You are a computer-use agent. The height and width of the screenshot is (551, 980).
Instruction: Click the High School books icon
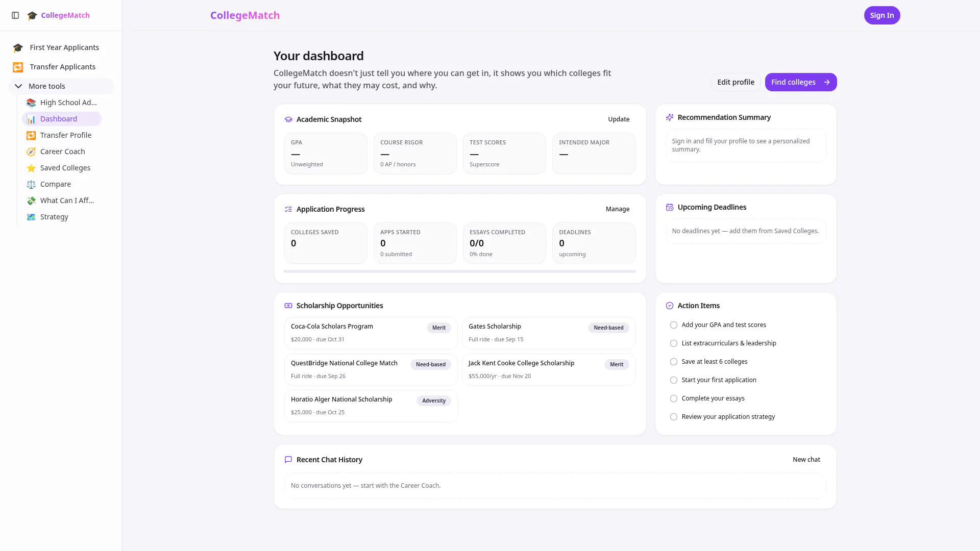pyautogui.click(x=31, y=103)
